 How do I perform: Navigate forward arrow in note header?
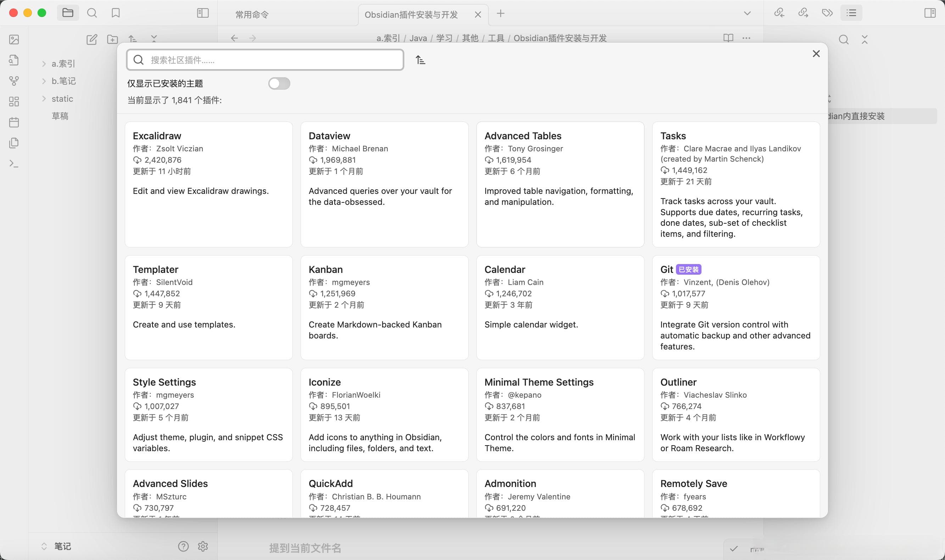coord(252,38)
